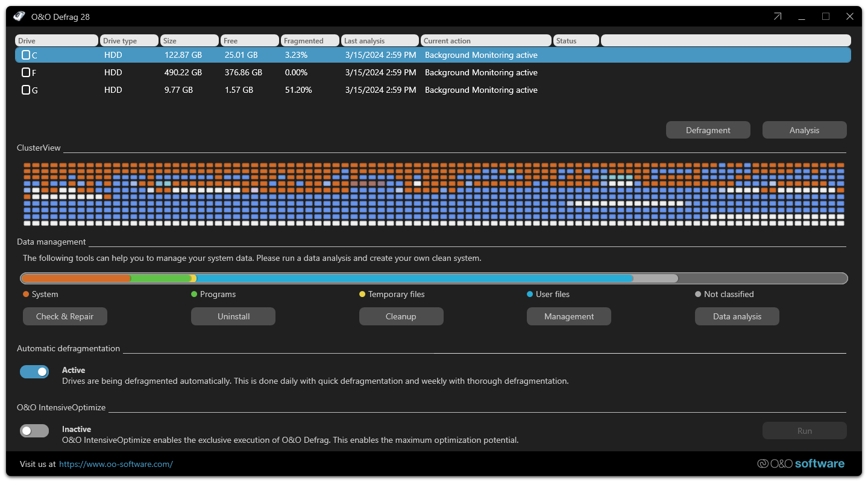Sort by the Drive column header
The image size is (868, 482).
coord(57,40)
